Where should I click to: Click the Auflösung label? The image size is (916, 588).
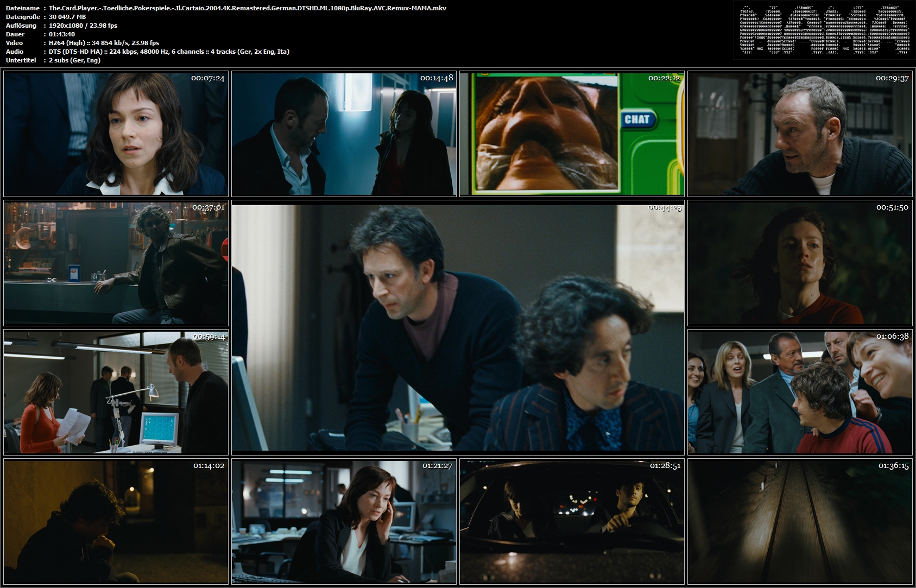pyautogui.click(x=21, y=26)
